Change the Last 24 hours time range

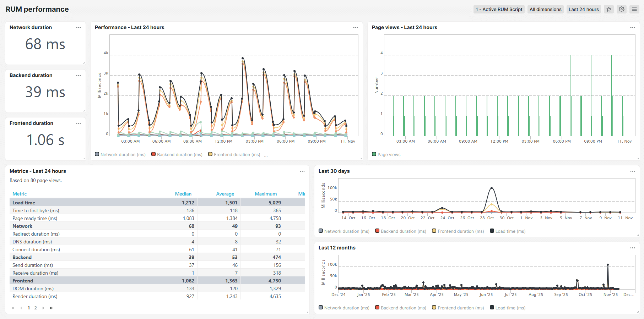(583, 10)
